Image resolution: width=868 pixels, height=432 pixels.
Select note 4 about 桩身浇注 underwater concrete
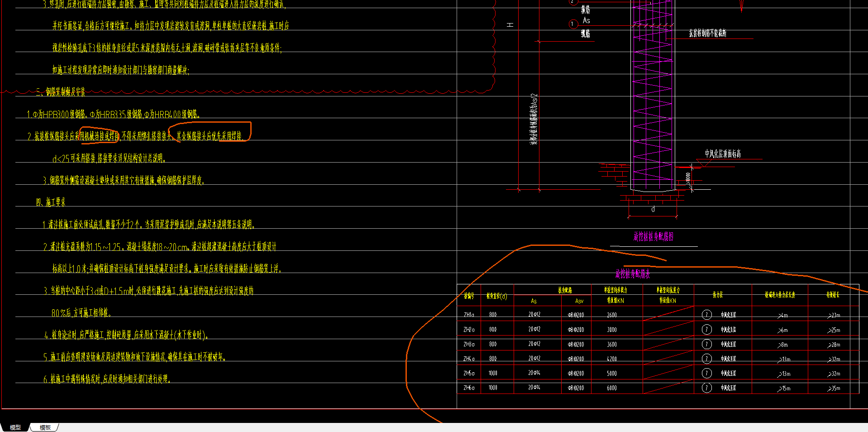click(126, 335)
